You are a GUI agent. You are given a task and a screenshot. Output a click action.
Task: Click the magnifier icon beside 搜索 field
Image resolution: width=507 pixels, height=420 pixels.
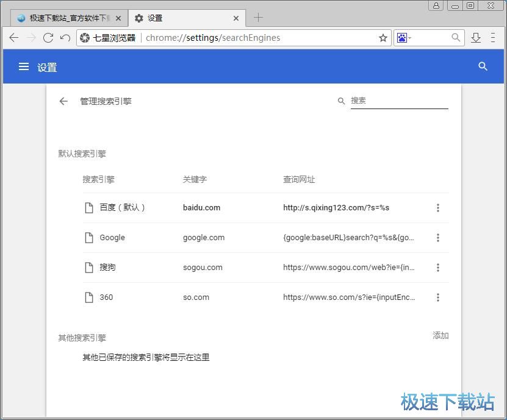click(341, 101)
